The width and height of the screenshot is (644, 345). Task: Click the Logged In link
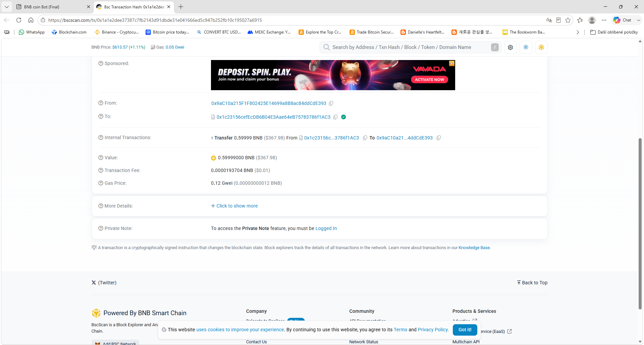326,228
